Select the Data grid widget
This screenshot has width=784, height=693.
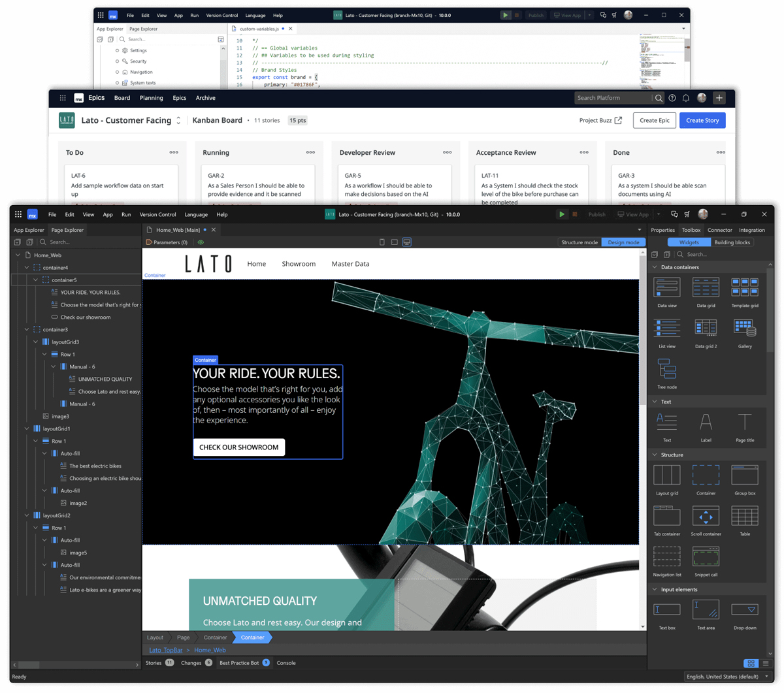click(706, 293)
